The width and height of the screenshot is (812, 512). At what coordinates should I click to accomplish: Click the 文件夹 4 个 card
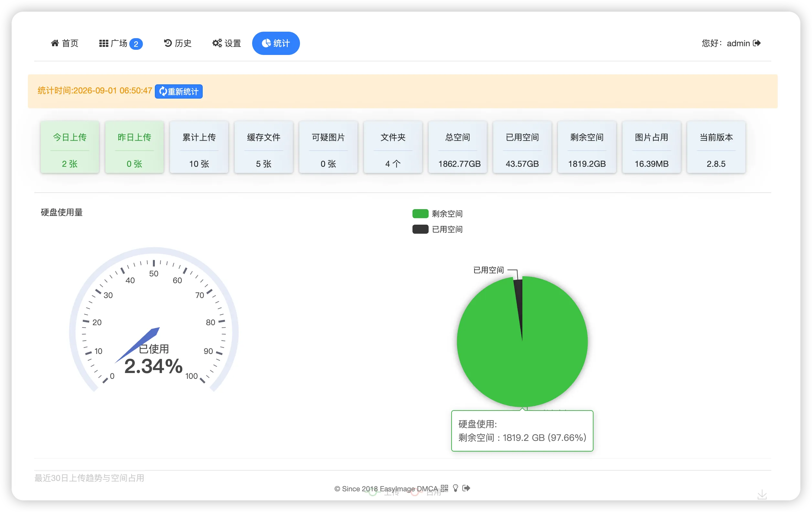pyautogui.click(x=393, y=147)
